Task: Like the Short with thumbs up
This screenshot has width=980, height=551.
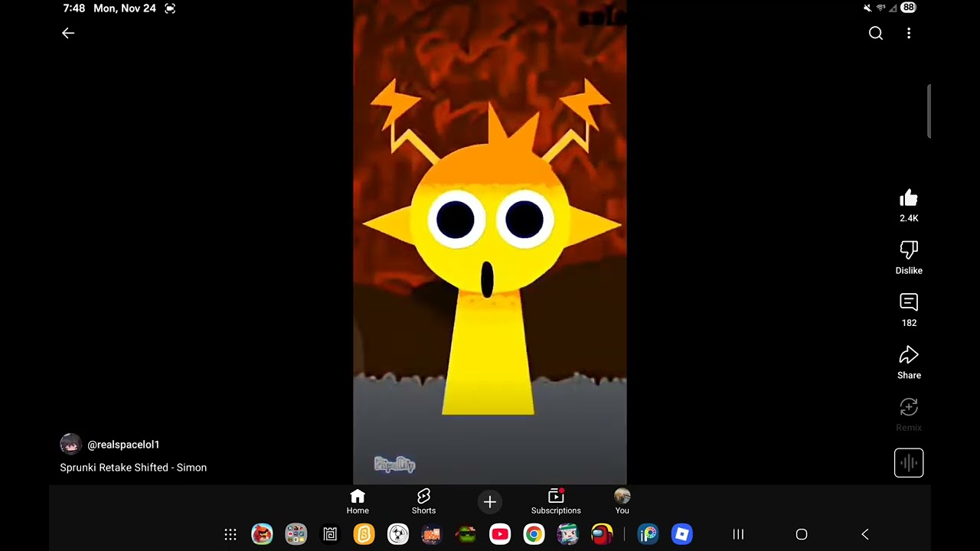Action: coord(909,199)
